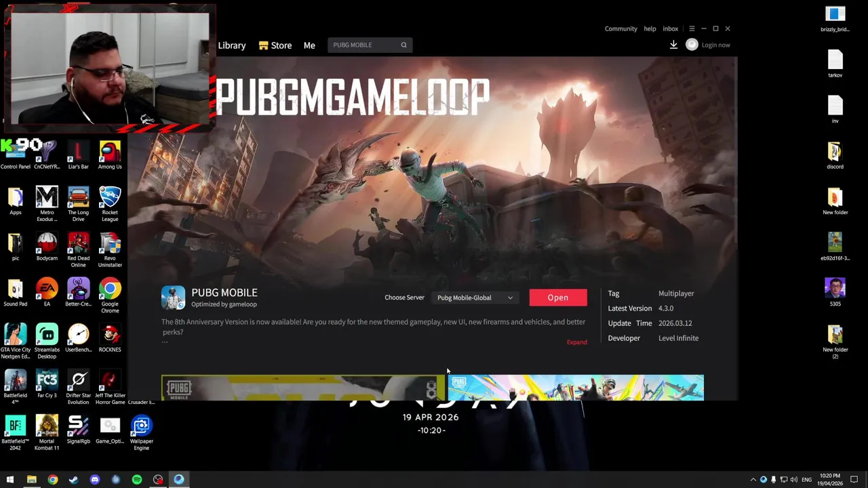Click the red Open button

(x=558, y=298)
